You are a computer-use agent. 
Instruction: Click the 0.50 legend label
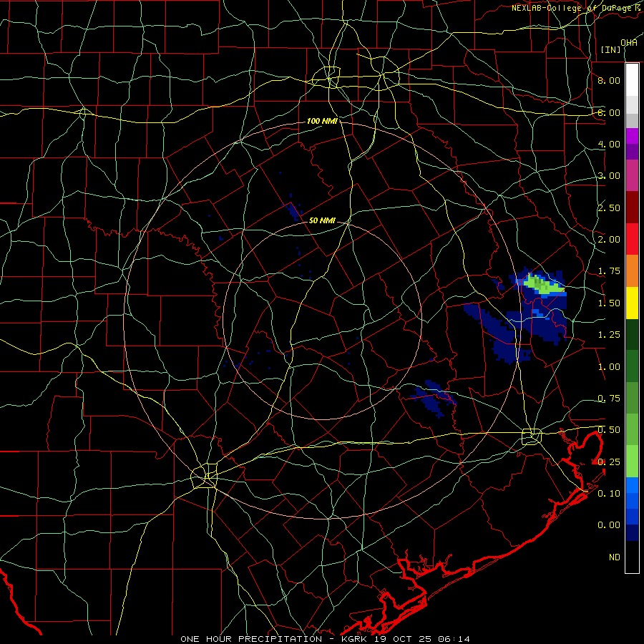[609, 430]
